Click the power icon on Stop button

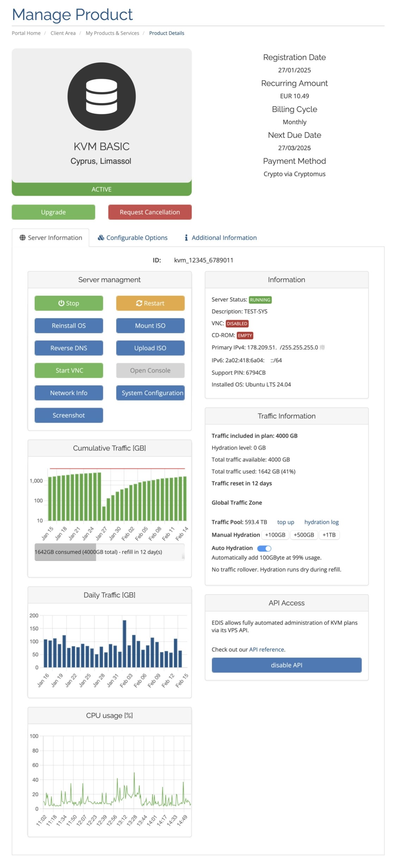tap(61, 303)
